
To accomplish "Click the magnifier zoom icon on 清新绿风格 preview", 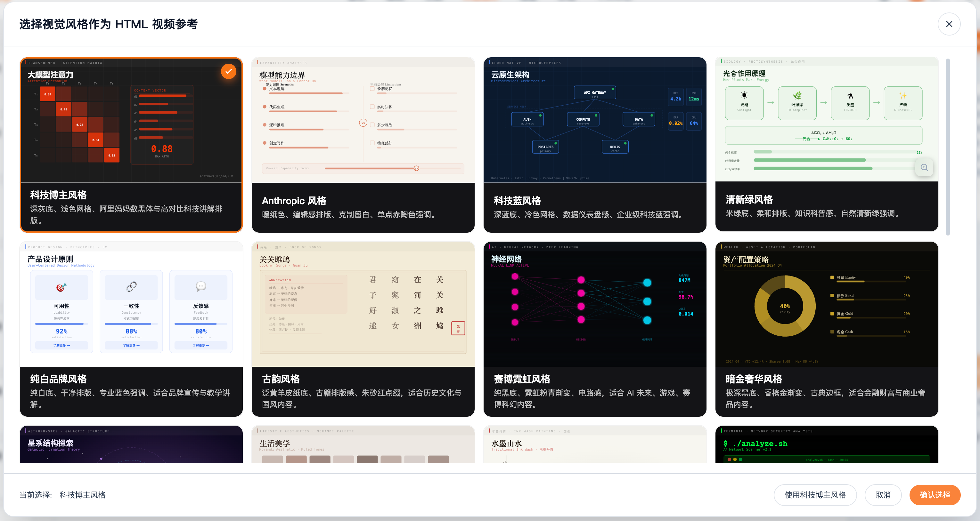I will 924,168.
